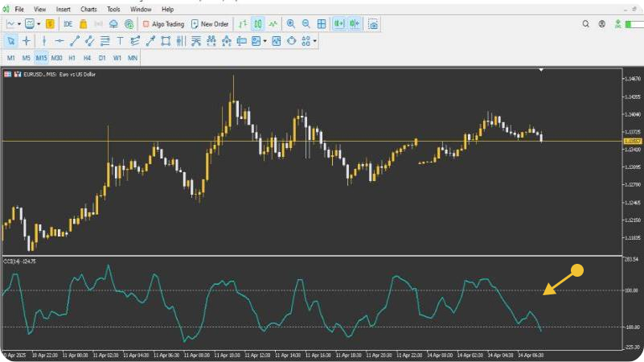Select the text label tool
The image size is (644, 362).
(120, 41)
